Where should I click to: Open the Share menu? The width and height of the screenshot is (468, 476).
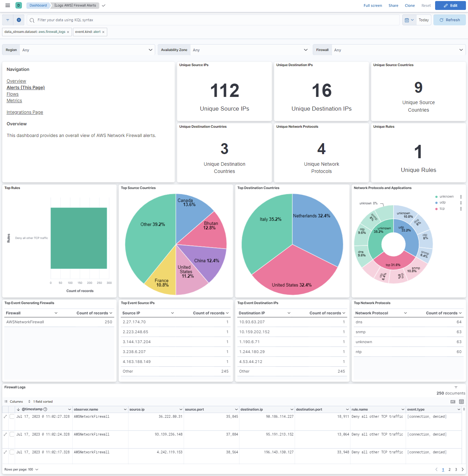[393, 5]
